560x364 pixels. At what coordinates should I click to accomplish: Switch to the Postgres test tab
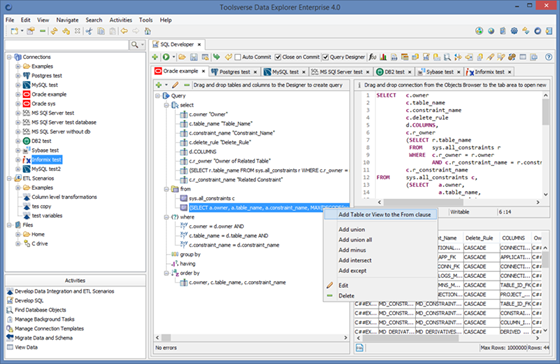pyautogui.click(x=235, y=72)
